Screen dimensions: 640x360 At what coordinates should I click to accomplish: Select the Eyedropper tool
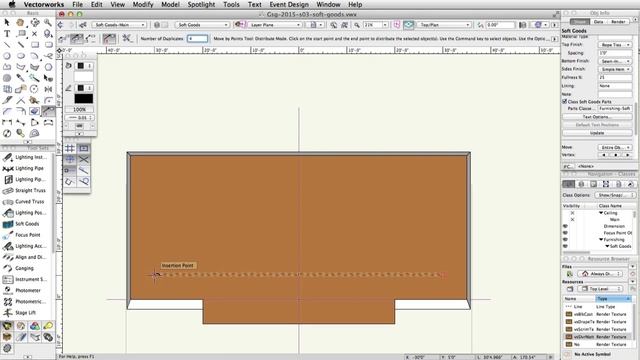coord(21,78)
